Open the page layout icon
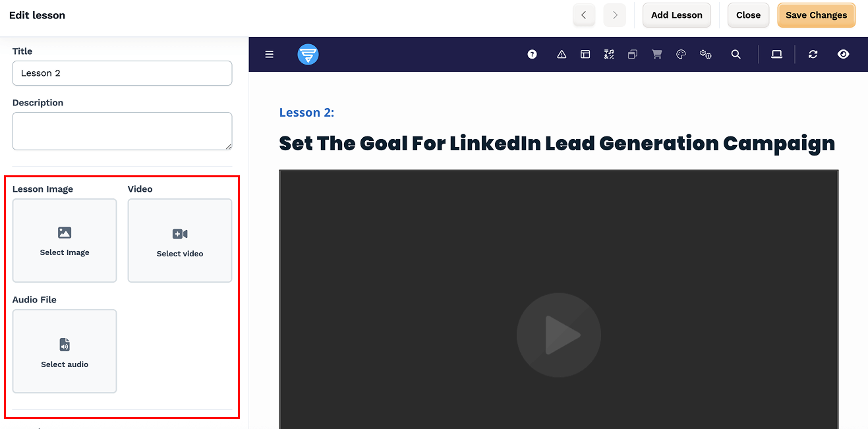Viewport: 868px width, 429px height. (x=585, y=54)
